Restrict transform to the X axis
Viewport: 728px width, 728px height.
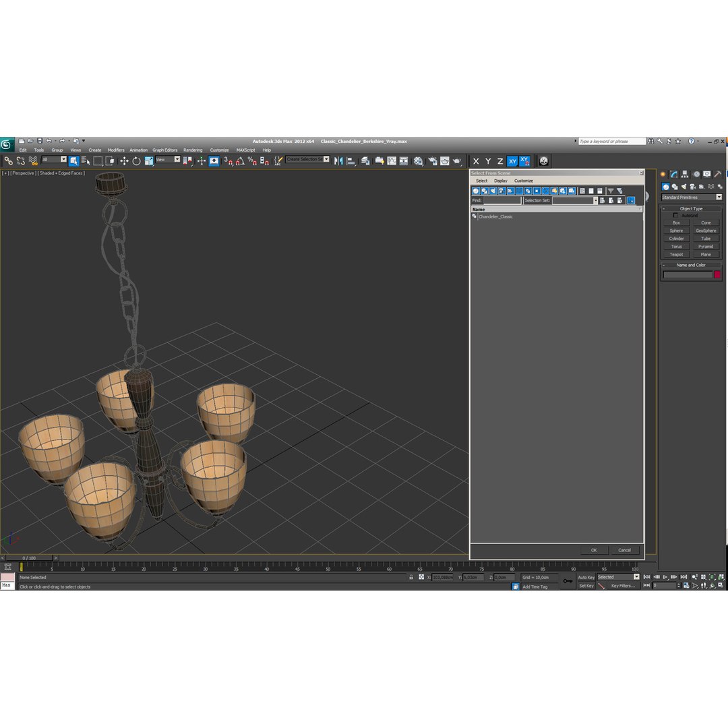pyautogui.click(x=476, y=161)
